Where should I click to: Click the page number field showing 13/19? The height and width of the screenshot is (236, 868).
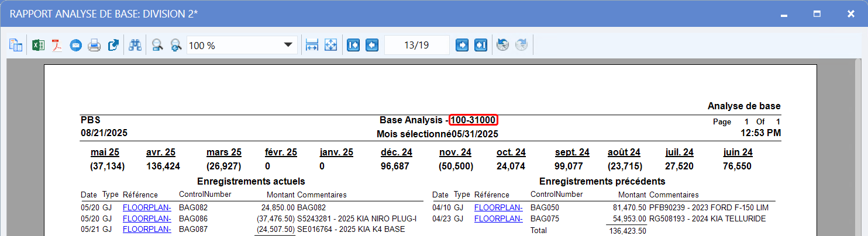416,45
